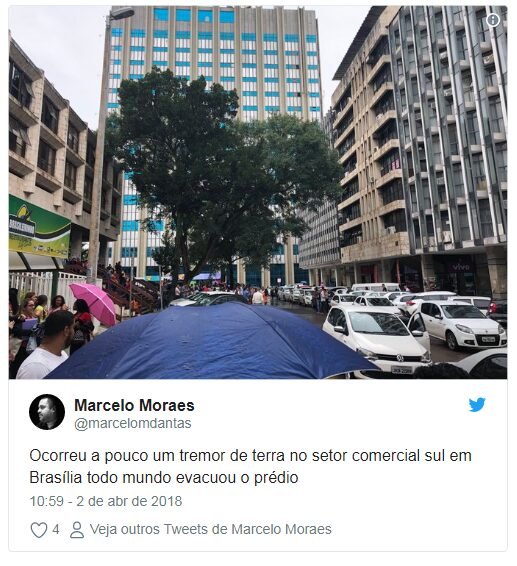Open the photo info icon
This screenshot has height=566, width=517.
tap(492, 20)
